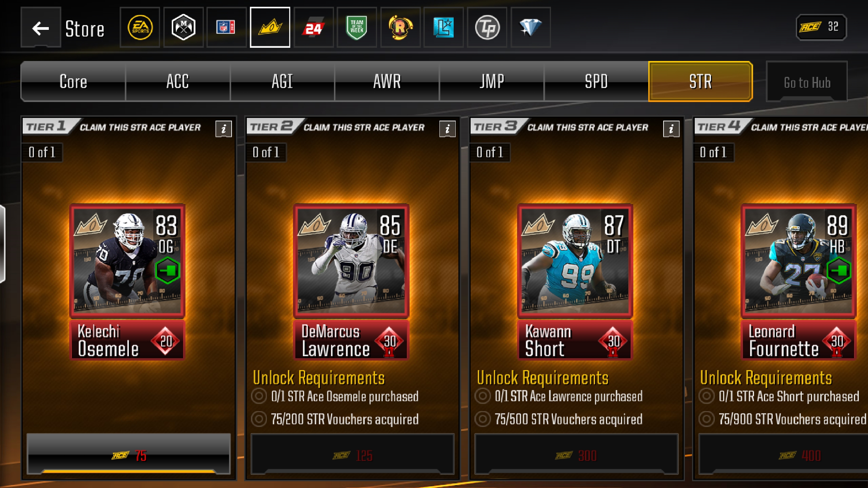Switch to the Core tab
This screenshot has height=488, width=868.
tap(73, 81)
